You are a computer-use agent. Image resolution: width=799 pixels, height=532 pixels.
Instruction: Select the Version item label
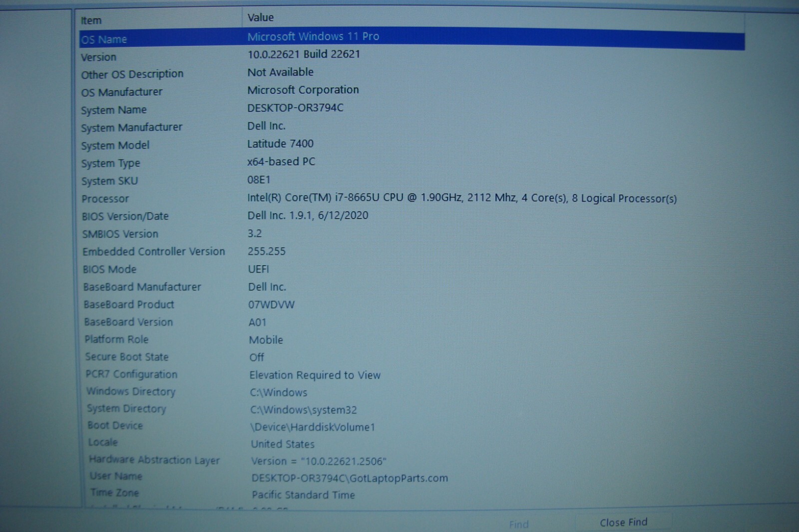[x=98, y=57]
